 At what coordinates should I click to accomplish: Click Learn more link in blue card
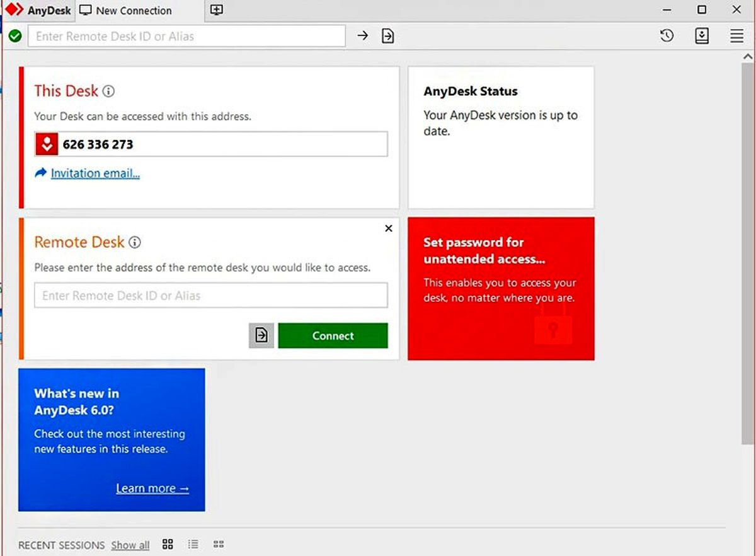[x=152, y=489]
